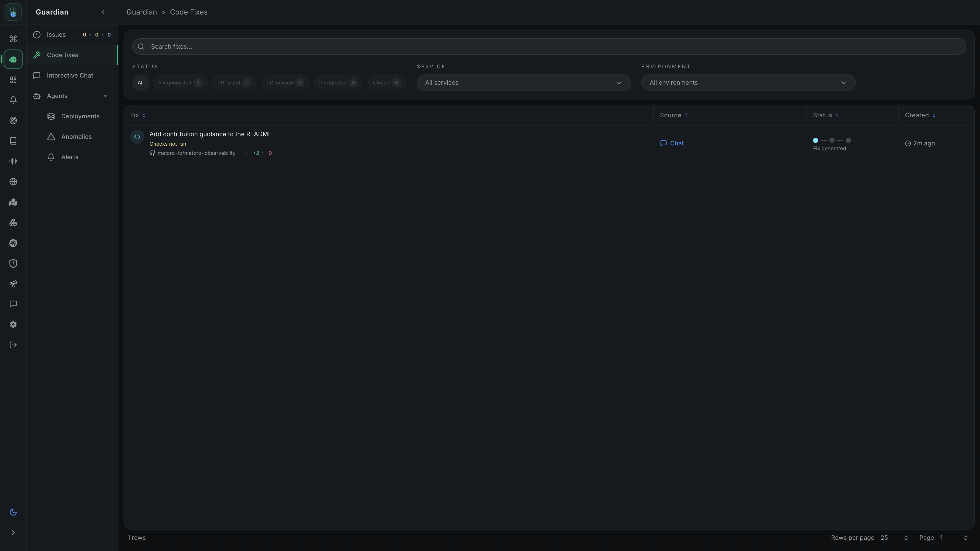Open the settings gear icon in left rail
980x551 pixels.
tap(13, 325)
